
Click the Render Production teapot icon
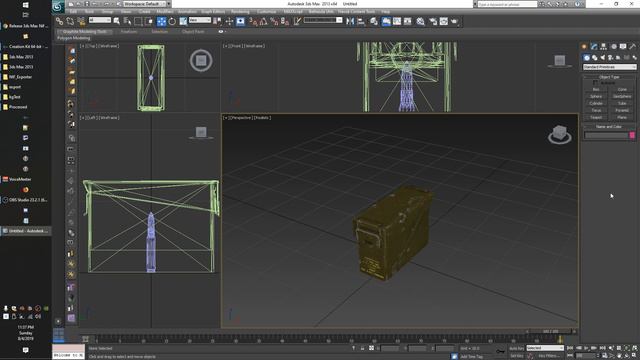point(454,21)
